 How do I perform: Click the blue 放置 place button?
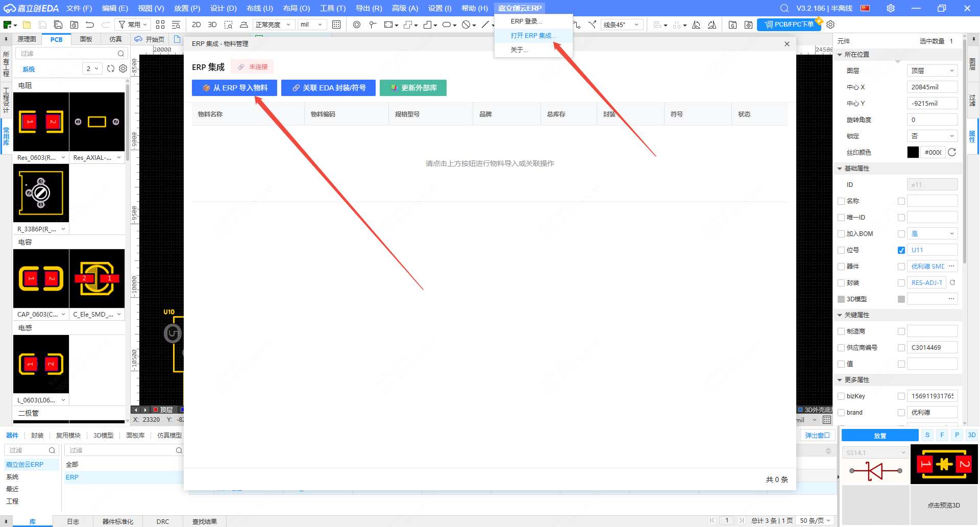[x=880, y=436]
